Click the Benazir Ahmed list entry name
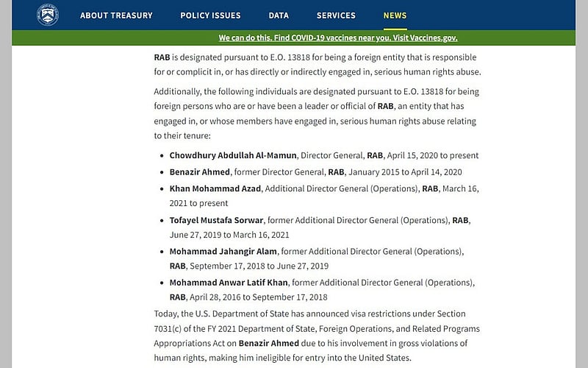 199,172
